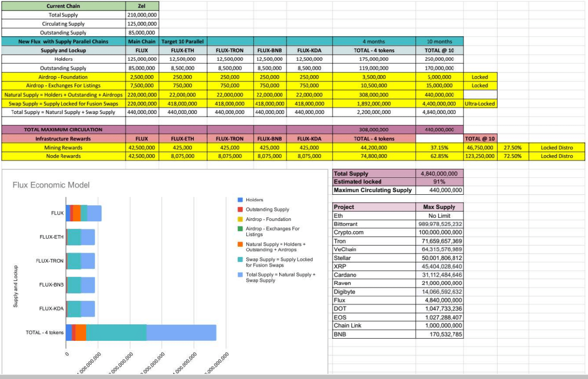588x379 pixels.
Task: Click the "Zel" chain name cell
Action: tap(142, 6)
